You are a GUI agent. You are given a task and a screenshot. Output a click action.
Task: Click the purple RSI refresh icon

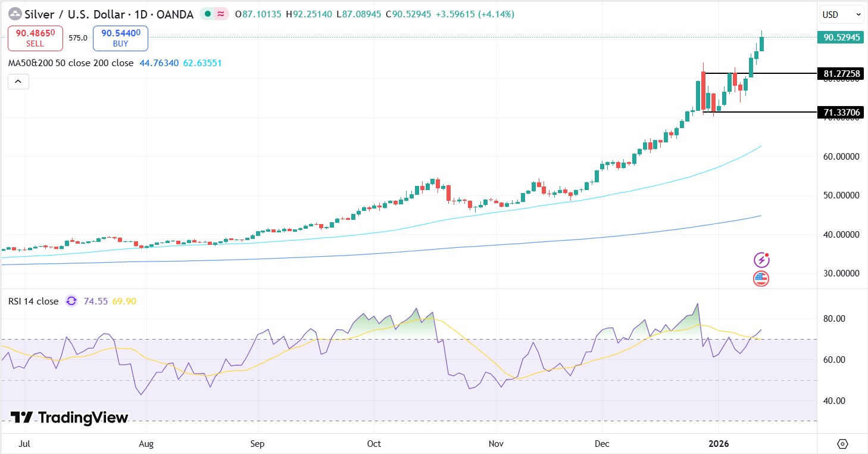point(71,301)
